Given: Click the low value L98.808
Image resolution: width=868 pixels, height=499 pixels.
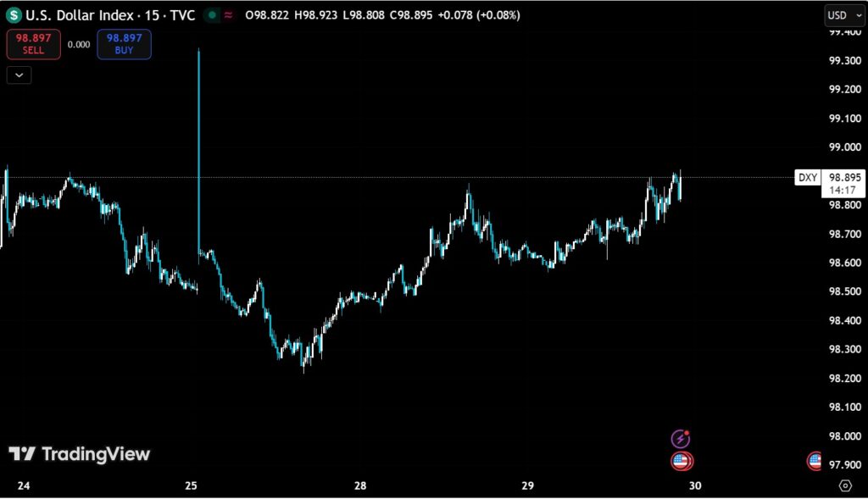Looking at the screenshot, I should [364, 15].
